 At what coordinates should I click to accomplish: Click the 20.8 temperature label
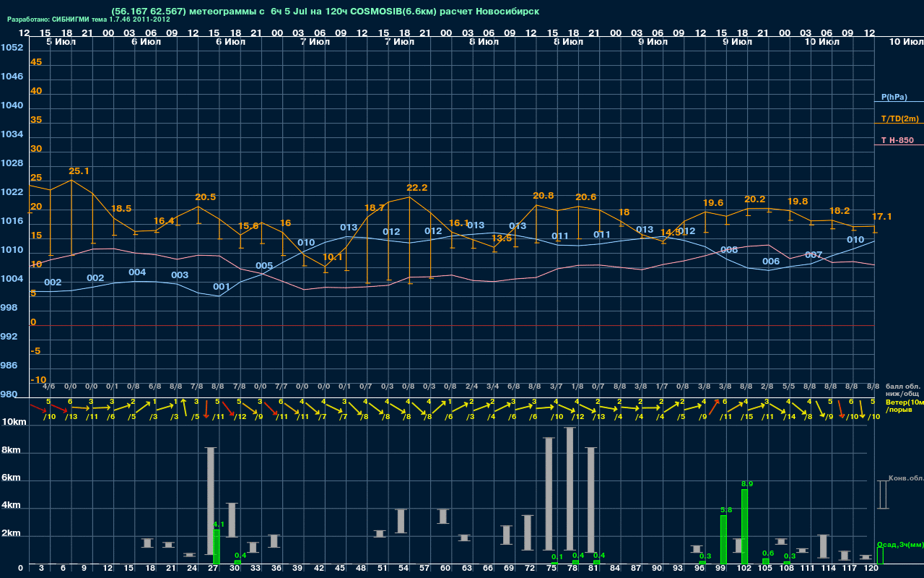[543, 195]
